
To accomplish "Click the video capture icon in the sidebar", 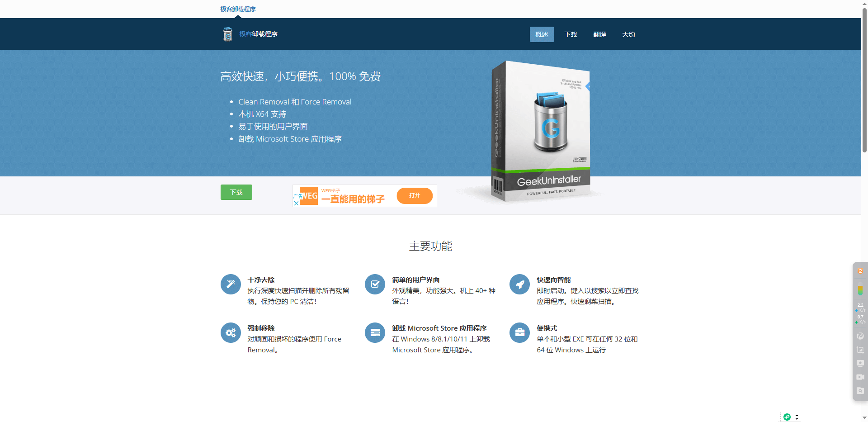I will pyautogui.click(x=859, y=377).
